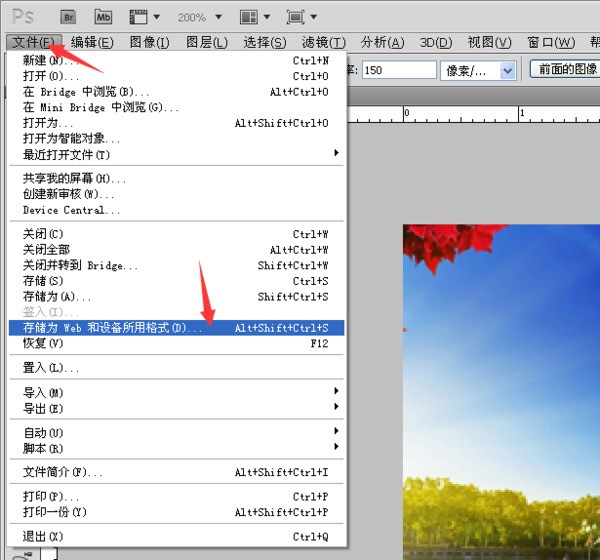This screenshot has width=600, height=560.
Task: Open the 滤镜 menu
Action: 323,42
